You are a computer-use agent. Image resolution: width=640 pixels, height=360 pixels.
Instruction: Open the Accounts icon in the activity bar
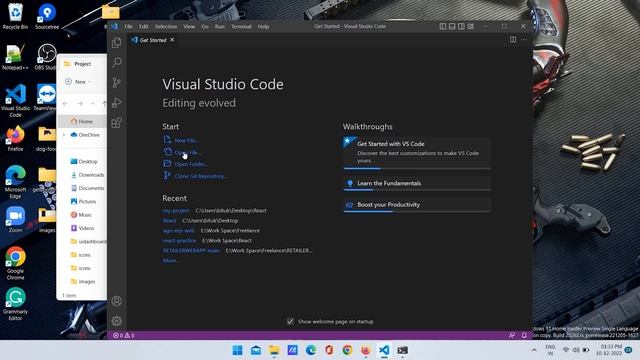click(x=117, y=301)
